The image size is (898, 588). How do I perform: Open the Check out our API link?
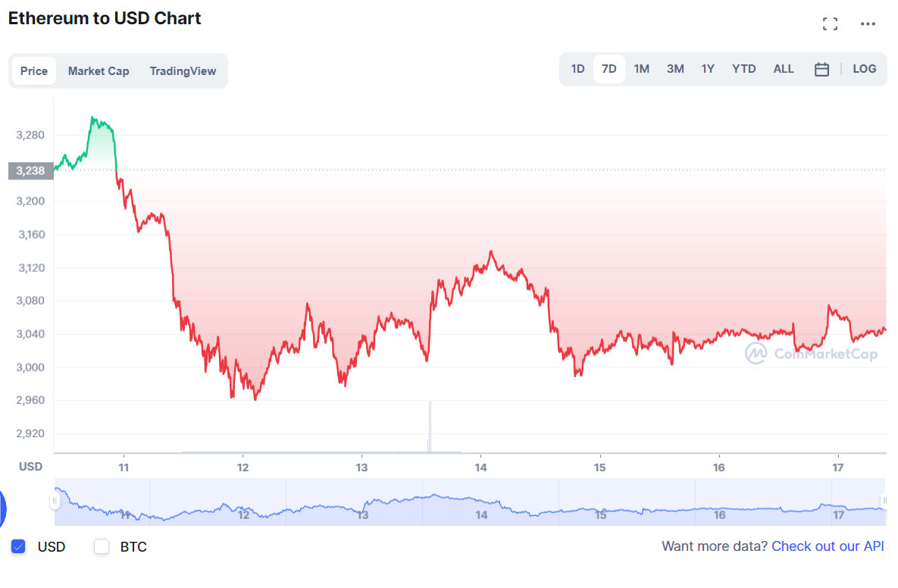828,546
